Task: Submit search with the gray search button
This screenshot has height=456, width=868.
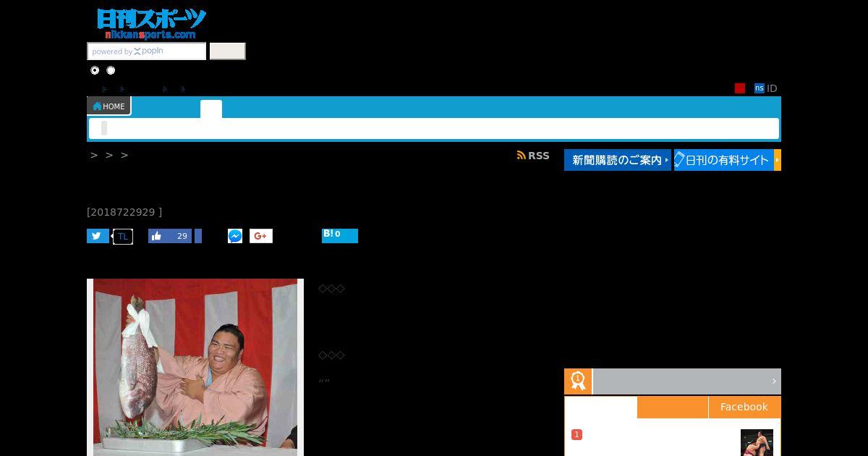Action: pos(228,51)
